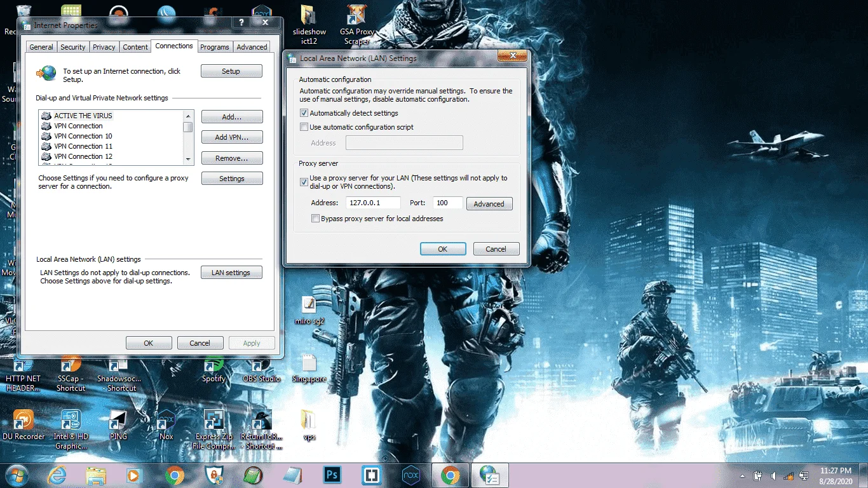Screen dimensions: 868x488
Task: Switch to the active Chrome window in taskbar
Action: point(451,475)
